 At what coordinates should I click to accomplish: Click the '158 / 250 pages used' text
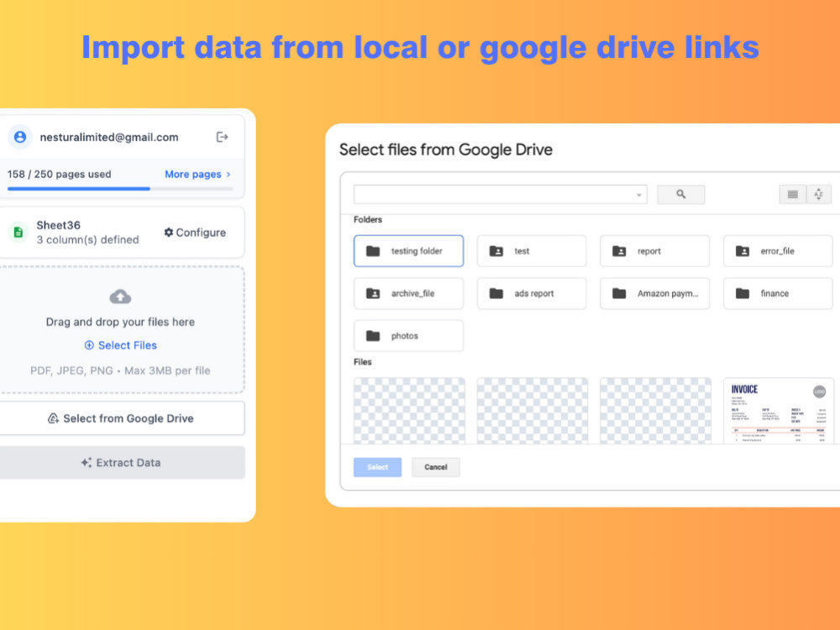[x=60, y=174]
